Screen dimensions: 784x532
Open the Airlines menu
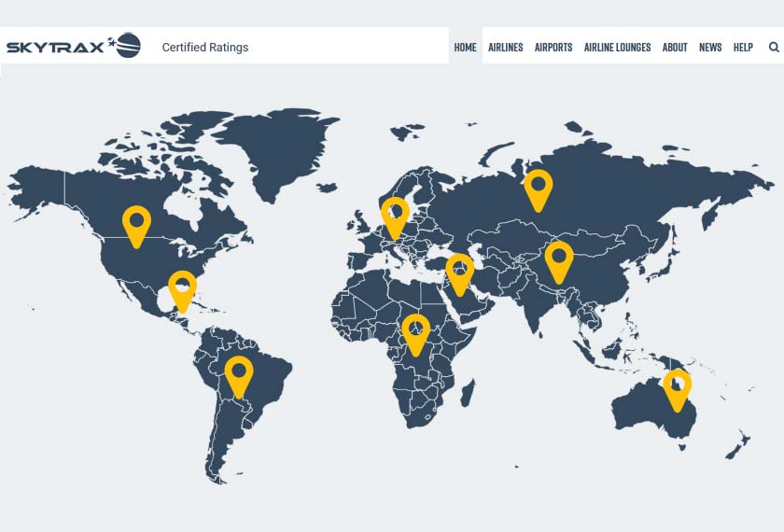[505, 47]
